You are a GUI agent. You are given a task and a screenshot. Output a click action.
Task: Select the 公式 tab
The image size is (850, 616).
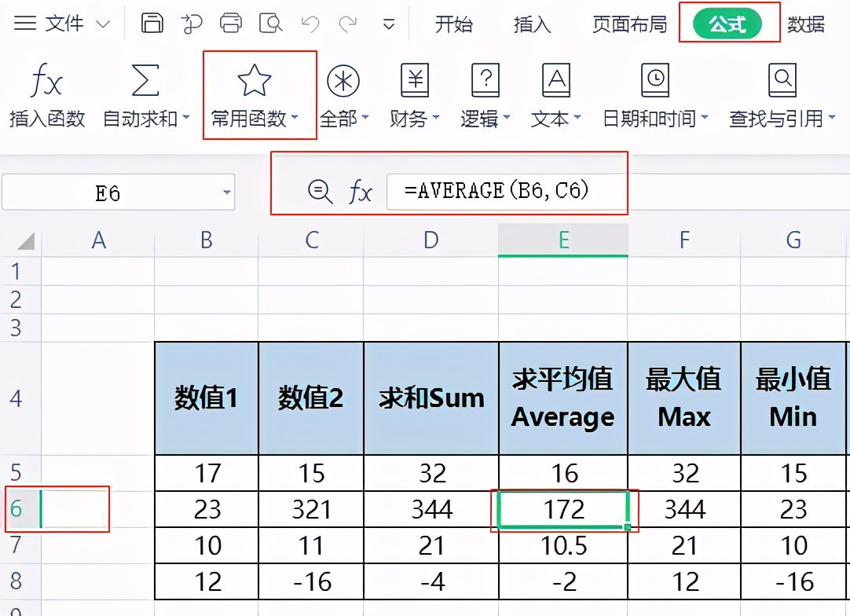727,24
